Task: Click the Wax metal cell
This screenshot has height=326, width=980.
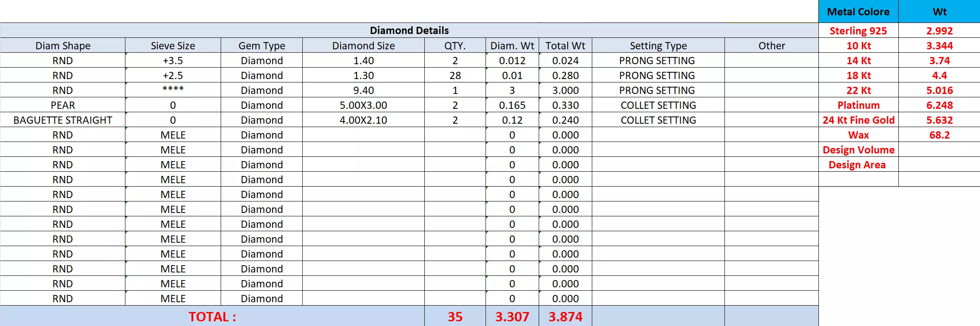Action: (858, 135)
